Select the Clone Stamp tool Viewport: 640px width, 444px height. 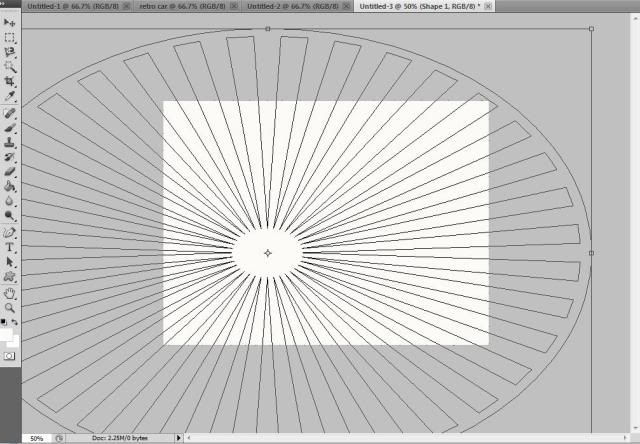pos(9,142)
